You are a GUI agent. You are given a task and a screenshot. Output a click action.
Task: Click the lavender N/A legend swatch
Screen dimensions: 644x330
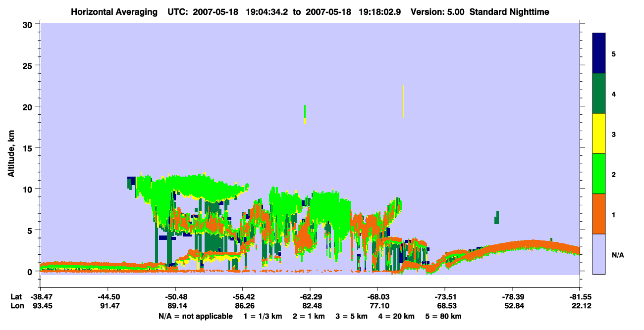tap(599, 254)
